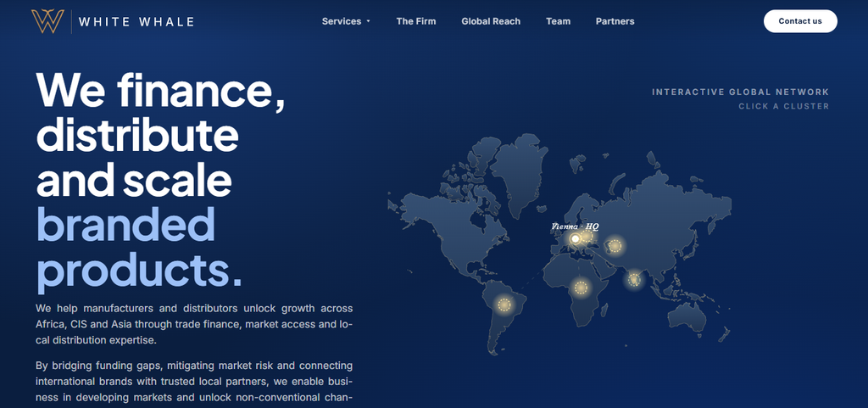Click the WHITE WHALE wordmark text
This screenshot has width=868, height=408.
(x=136, y=22)
